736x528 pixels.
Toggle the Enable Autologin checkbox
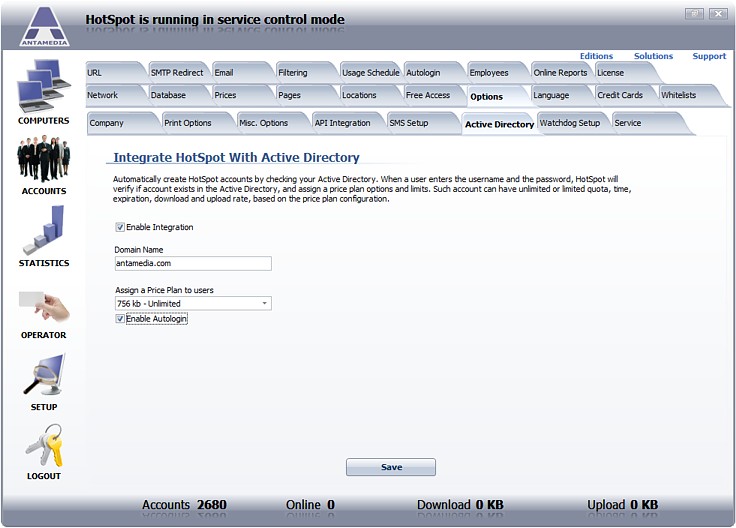point(120,319)
